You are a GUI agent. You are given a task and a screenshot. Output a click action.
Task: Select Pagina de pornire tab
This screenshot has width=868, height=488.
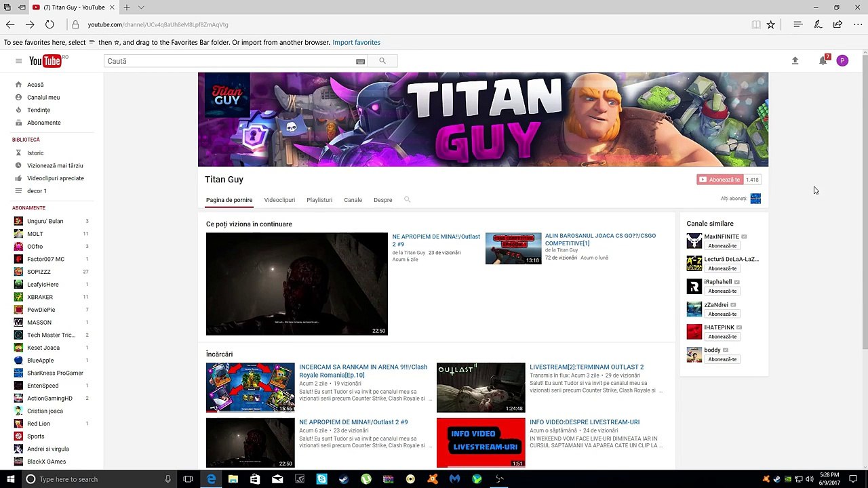tap(229, 200)
